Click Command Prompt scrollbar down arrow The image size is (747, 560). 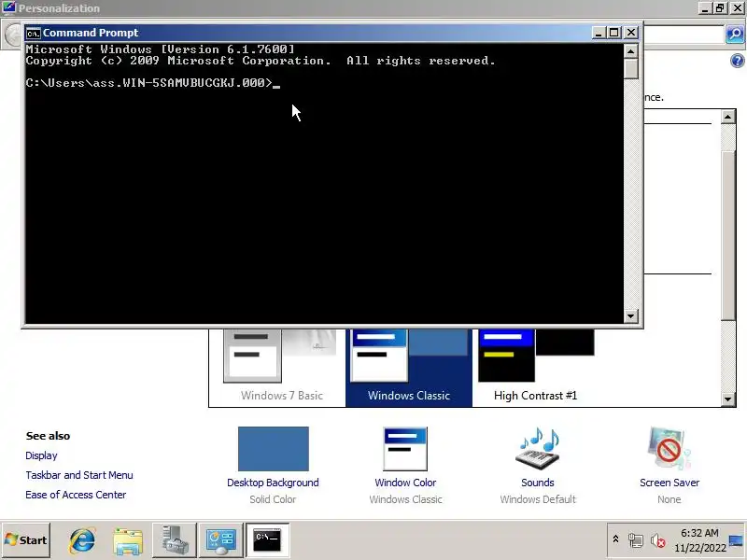coord(631,315)
